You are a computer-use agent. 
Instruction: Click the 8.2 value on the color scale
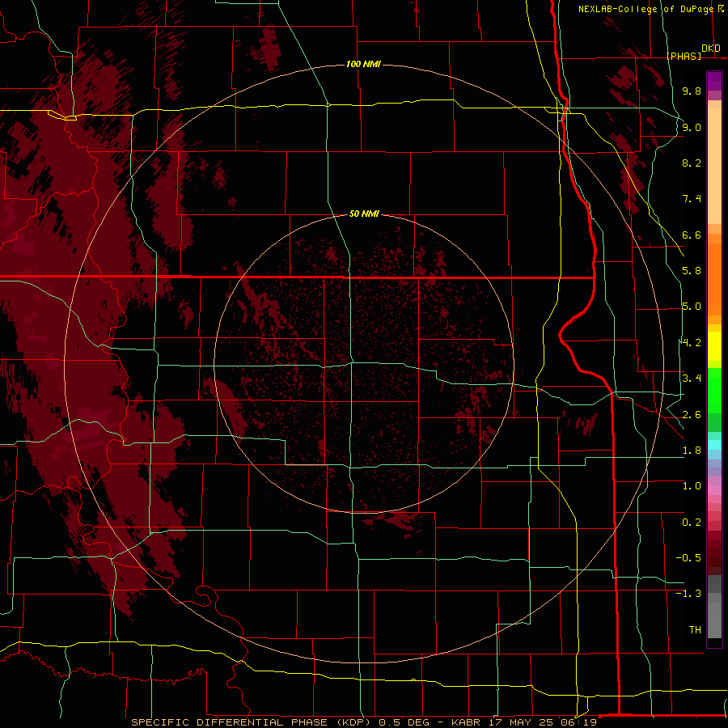(692, 163)
